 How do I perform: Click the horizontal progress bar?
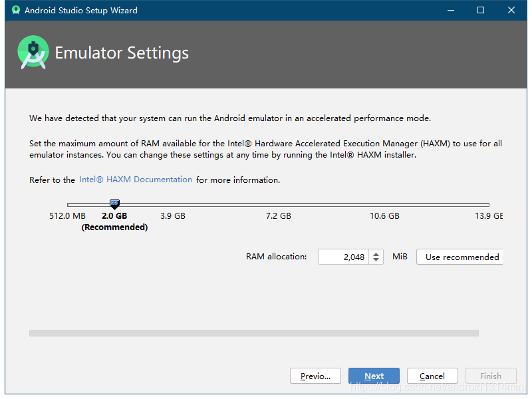click(x=254, y=333)
